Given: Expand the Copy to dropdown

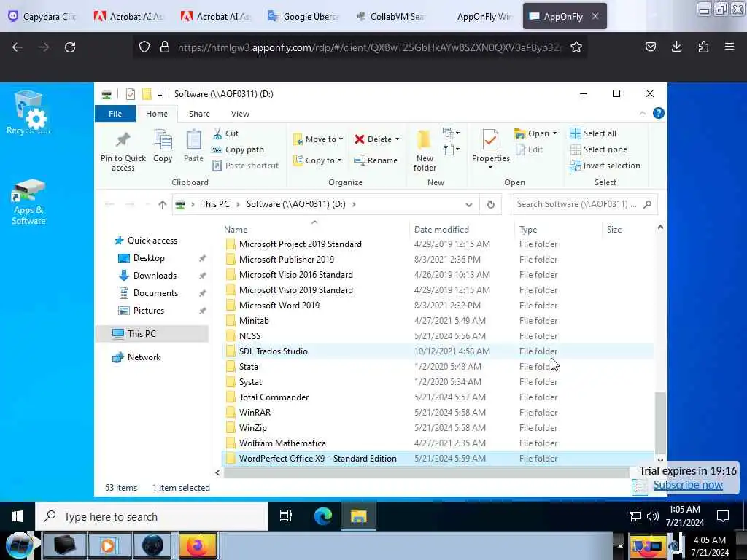Looking at the screenshot, I should click(340, 160).
